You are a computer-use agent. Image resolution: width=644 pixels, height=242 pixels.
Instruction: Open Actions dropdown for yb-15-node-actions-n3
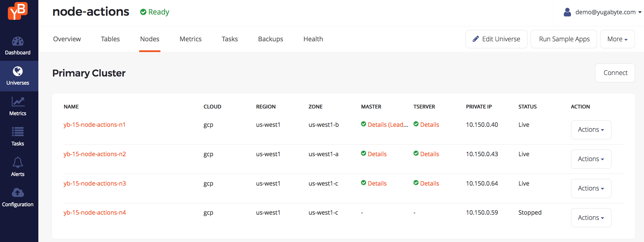[x=591, y=188]
